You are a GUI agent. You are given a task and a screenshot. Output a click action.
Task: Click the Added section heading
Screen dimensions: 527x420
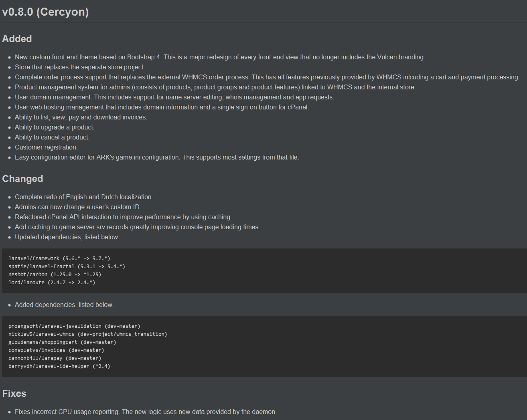point(17,39)
